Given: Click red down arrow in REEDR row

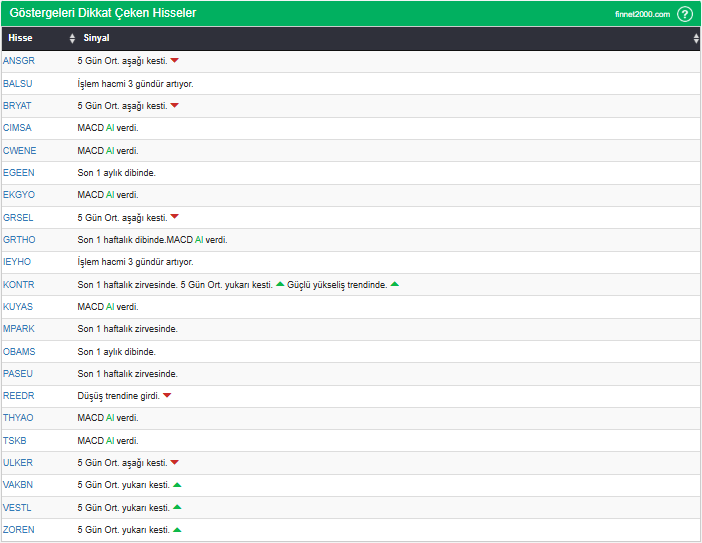Looking at the screenshot, I should click(x=167, y=396).
